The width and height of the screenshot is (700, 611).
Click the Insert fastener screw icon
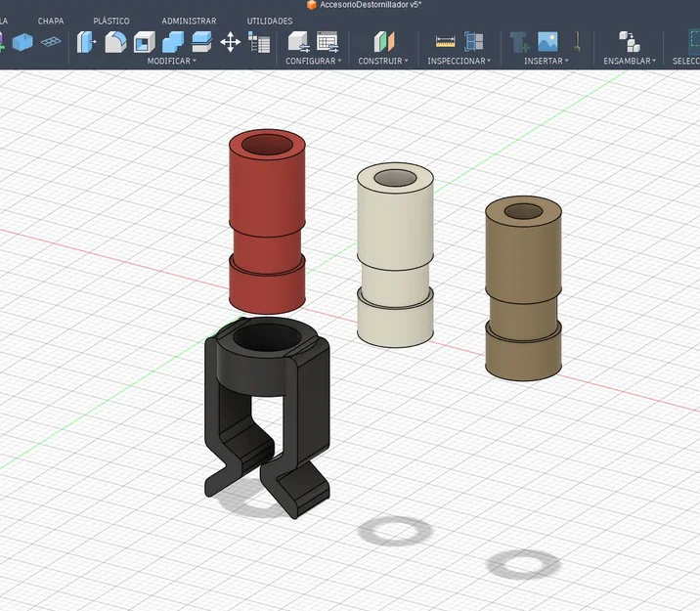pyautogui.click(x=577, y=42)
